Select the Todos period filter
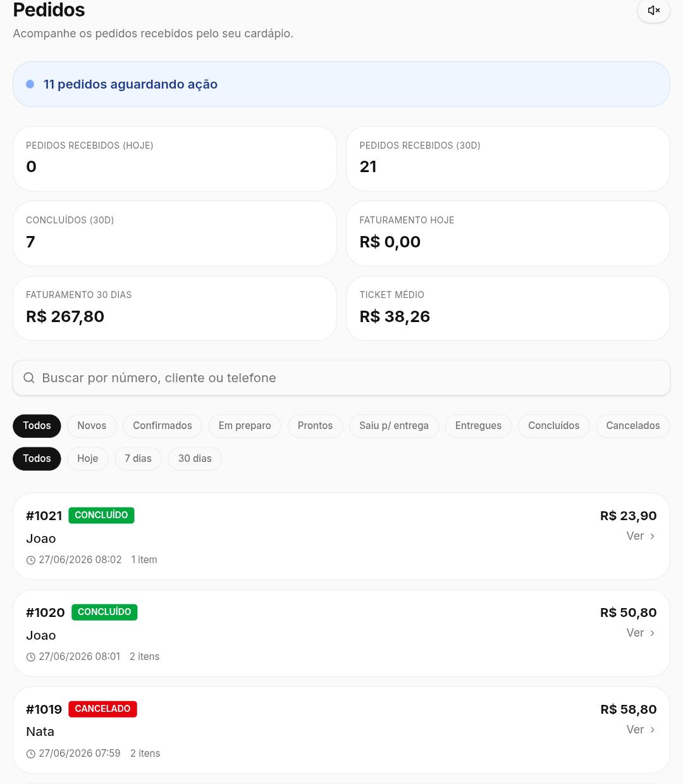The height and width of the screenshot is (784, 683). 37,459
